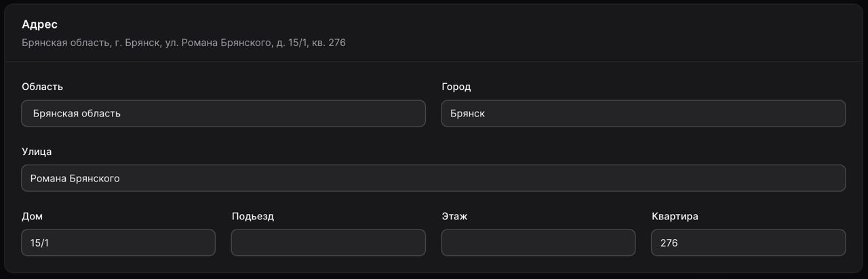This screenshot has height=279, width=868.
Task: Click the Улица field label
Action: pos(37,151)
